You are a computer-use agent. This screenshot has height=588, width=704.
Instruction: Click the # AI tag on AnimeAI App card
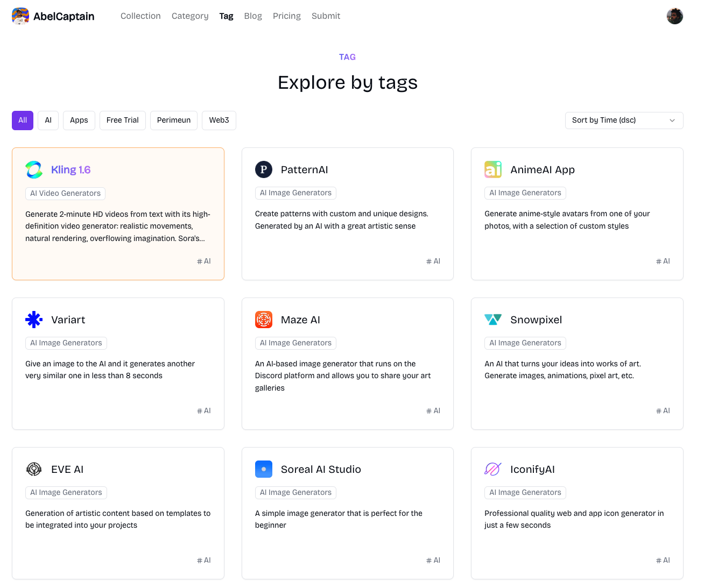click(663, 261)
